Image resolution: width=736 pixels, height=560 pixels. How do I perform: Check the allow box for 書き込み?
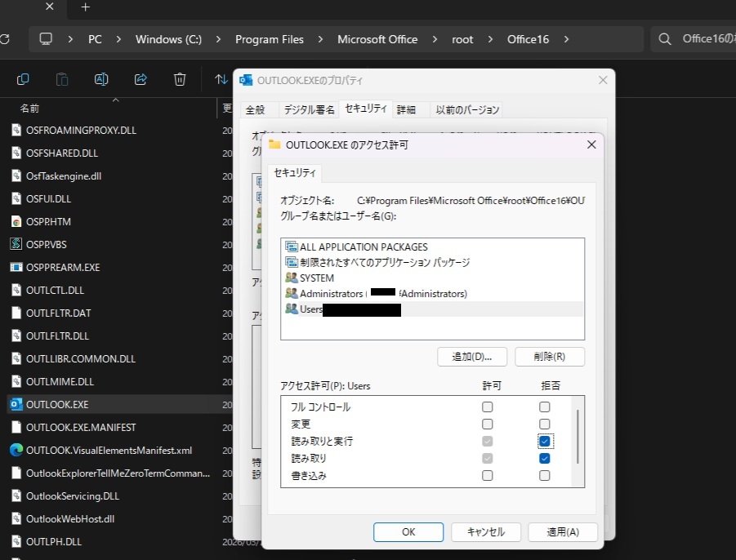[488, 475]
